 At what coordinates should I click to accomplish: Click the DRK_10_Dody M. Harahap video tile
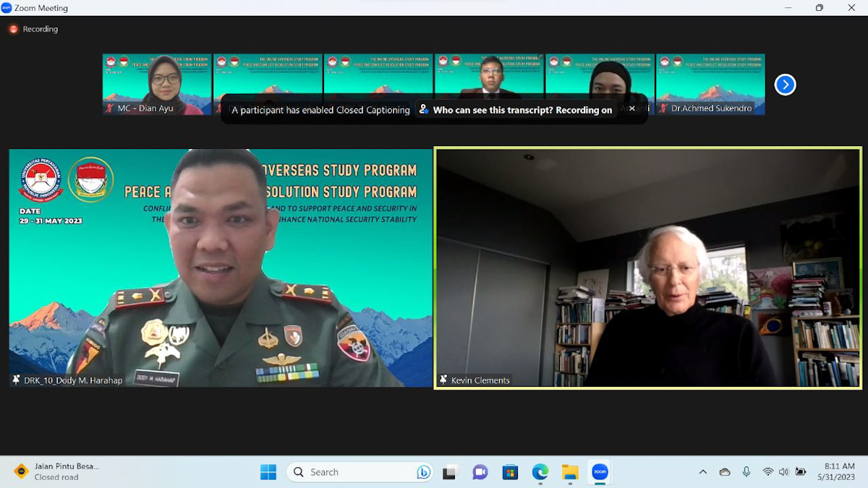(x=221, y=268)
